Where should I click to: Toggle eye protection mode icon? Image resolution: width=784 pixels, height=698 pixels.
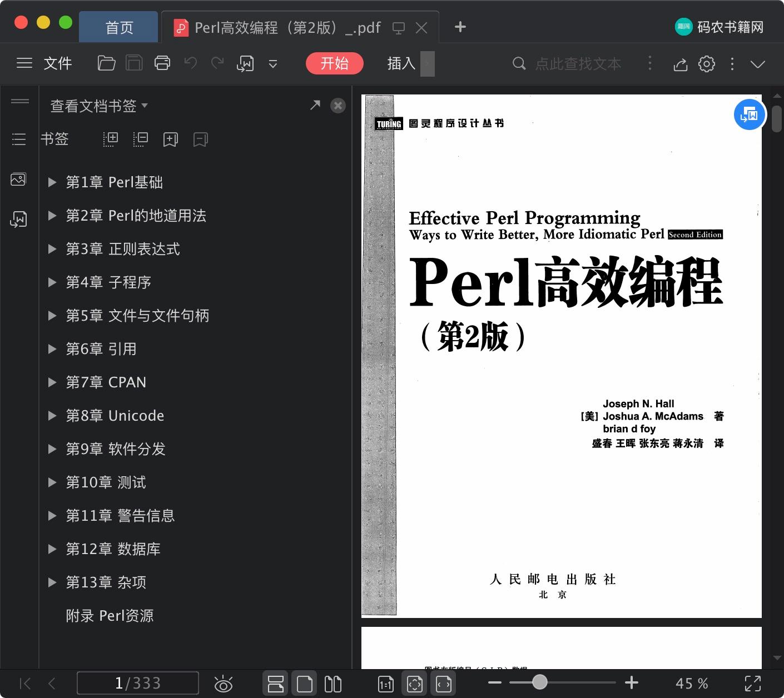[223, 684]
